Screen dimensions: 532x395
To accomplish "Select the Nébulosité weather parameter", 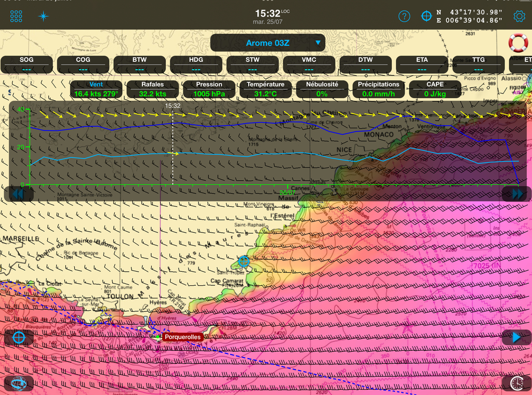I will [322, 89].
